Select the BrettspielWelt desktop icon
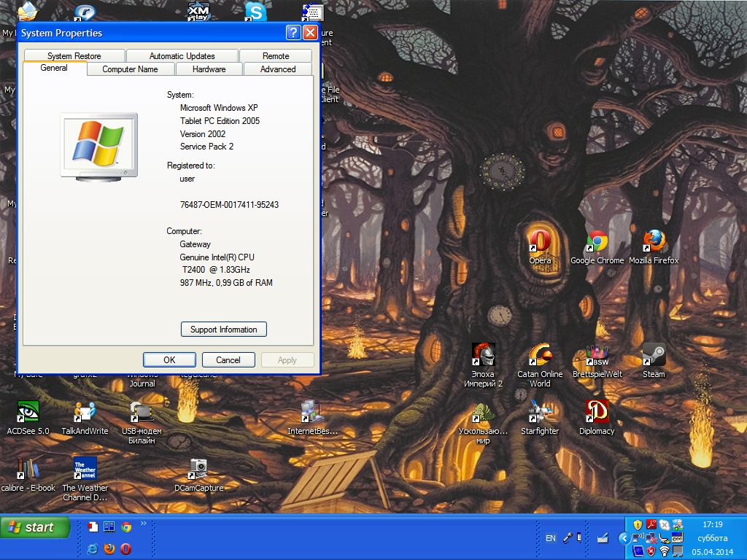The image size is (747, 560). [597, 360]
